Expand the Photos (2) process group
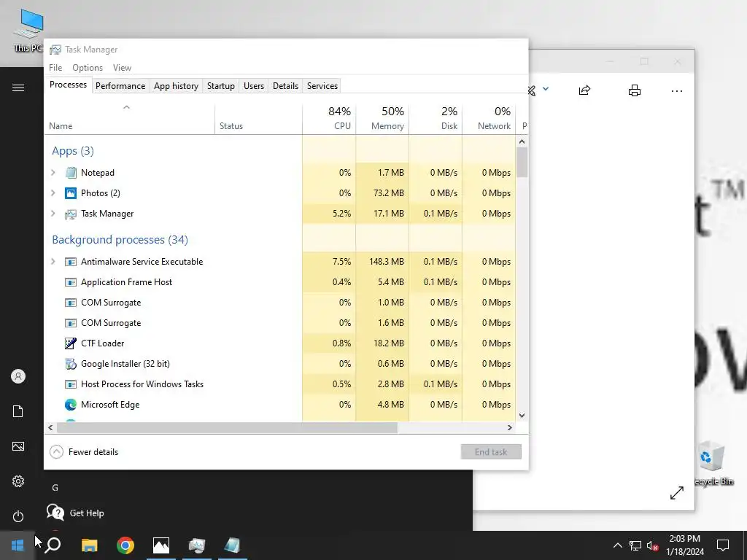This screenshot has height=560, width=747. point(53,193)
